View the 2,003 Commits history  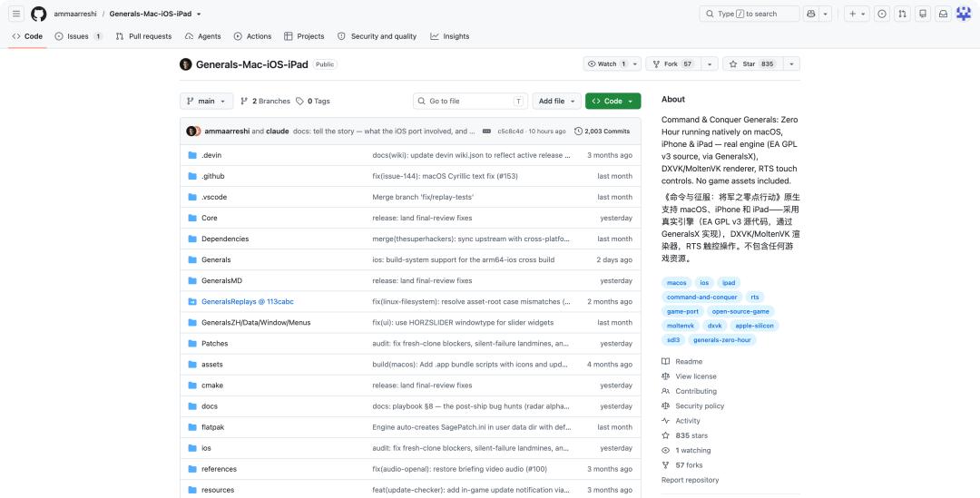[x=603, y=132]
